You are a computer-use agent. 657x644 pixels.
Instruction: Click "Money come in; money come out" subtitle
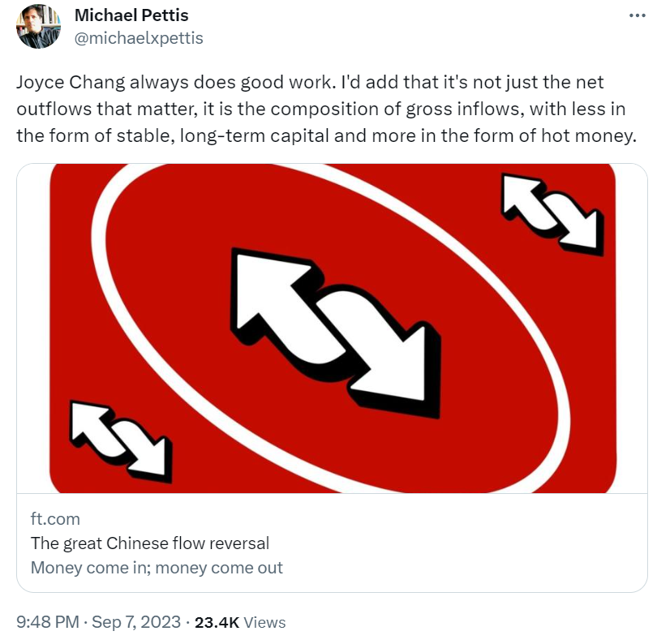(157, 567)
